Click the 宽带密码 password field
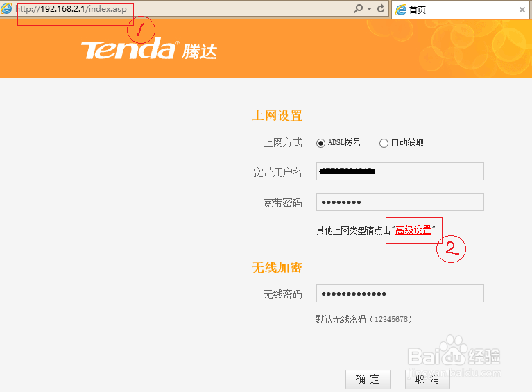This screenshot has width=532, height=392. tap(400, 202)
